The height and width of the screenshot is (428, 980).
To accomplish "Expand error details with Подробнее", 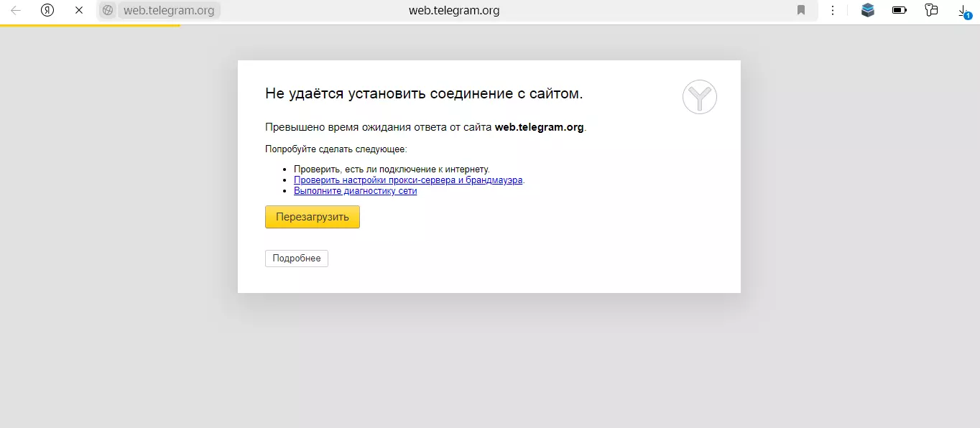I will (x=296, y=259).
